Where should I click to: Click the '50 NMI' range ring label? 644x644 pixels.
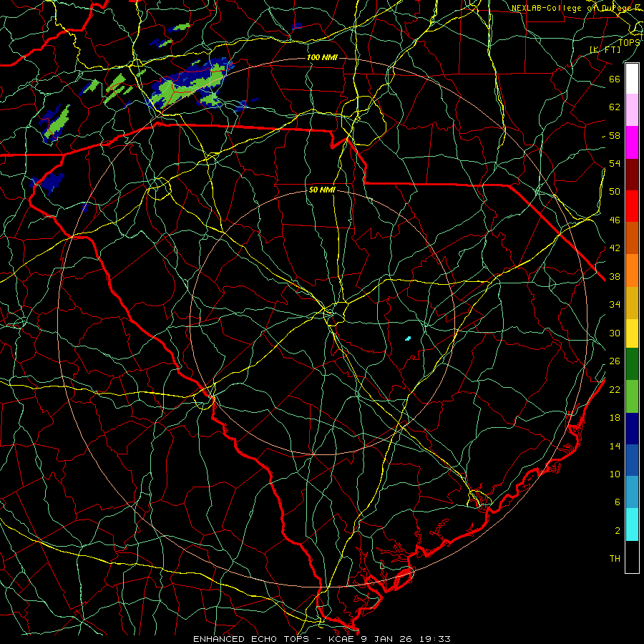point(322,190)
